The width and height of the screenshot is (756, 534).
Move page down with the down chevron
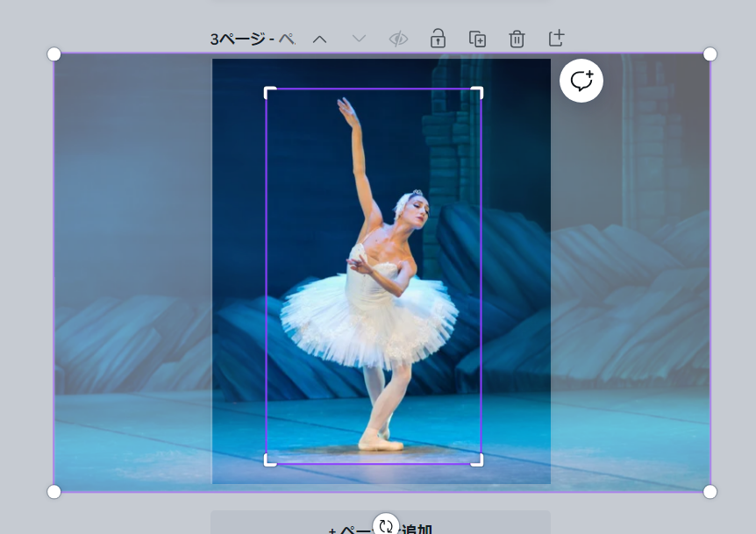point(359,39)
